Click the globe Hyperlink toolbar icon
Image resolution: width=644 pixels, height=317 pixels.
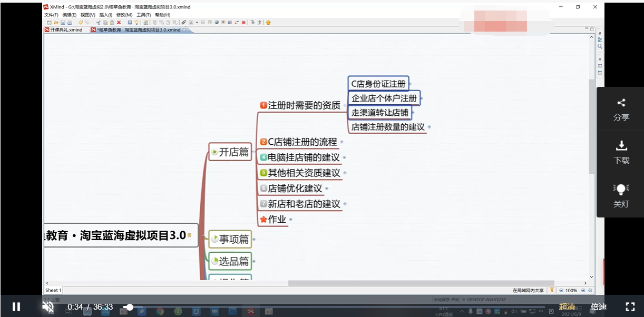coord(216,23)
